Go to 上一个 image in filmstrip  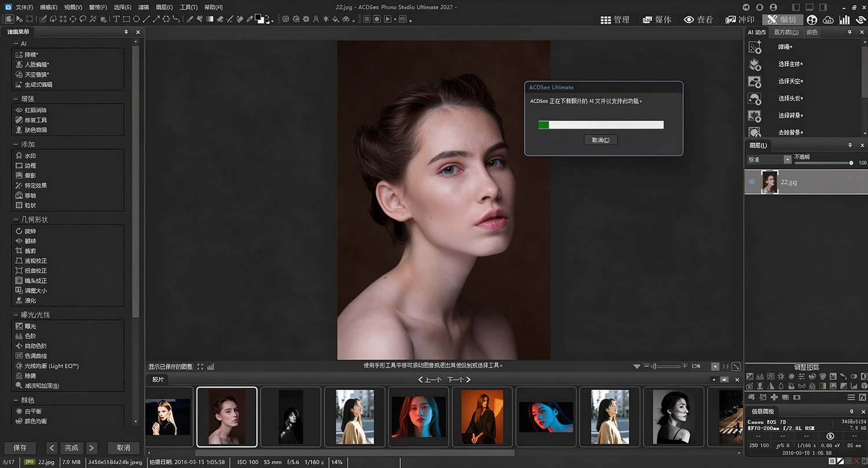coord(429,380)
